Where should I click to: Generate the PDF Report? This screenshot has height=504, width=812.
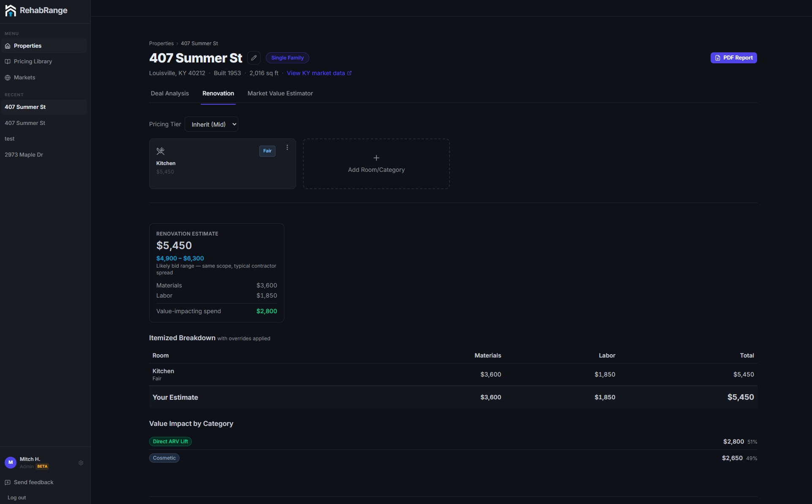733,58
